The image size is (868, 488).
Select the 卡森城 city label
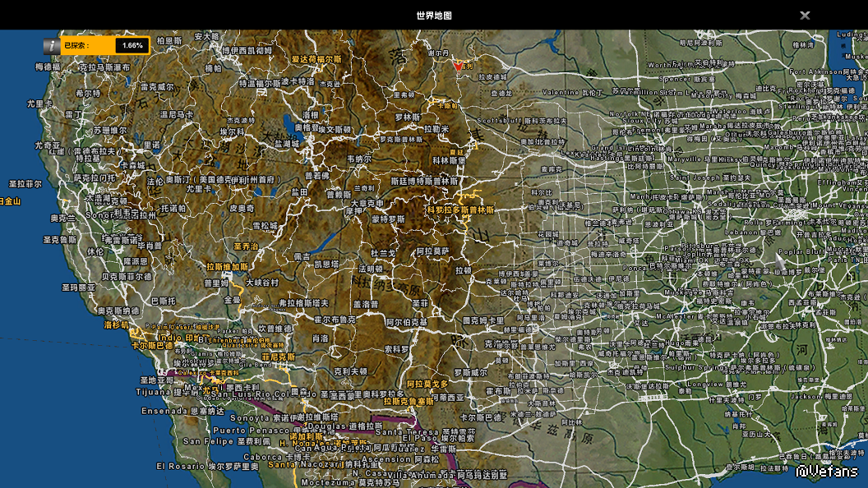pyautogui.click(x=132, y=165)
